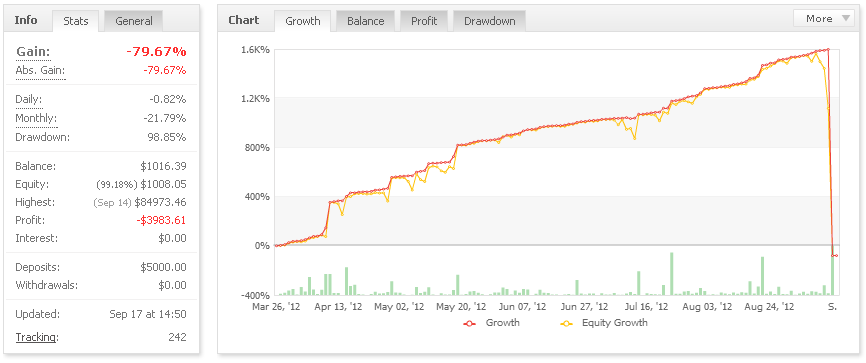Click the Updated value Sep 17 at 14:50
Image resolution: width=866 pixels, height=363 pixels.
(x=147, y=314)
